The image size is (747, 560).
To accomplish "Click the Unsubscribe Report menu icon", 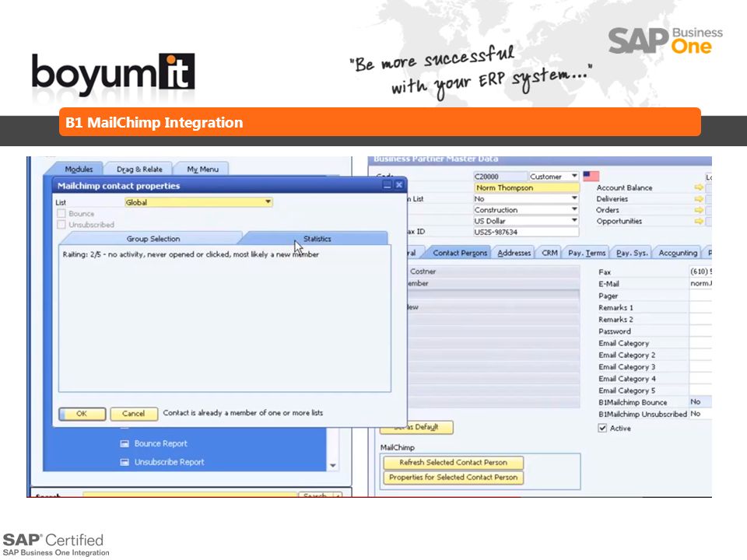I will pos(124,462).
